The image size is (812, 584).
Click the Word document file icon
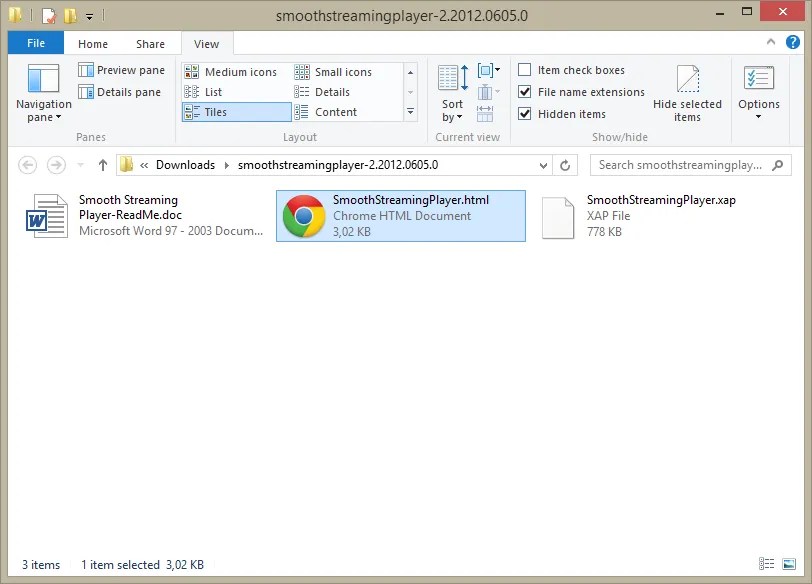click(47, 216)
